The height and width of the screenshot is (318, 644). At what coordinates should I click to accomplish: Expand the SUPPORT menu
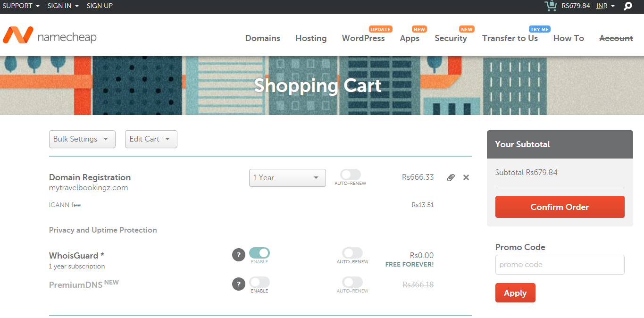point(21,6)
